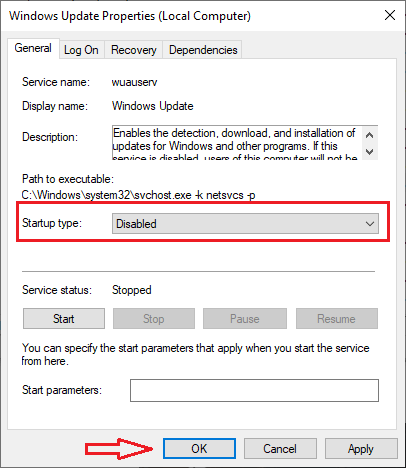Click the Apply button
Viewport: 406px width, 468px height.
tap(361, 449)
